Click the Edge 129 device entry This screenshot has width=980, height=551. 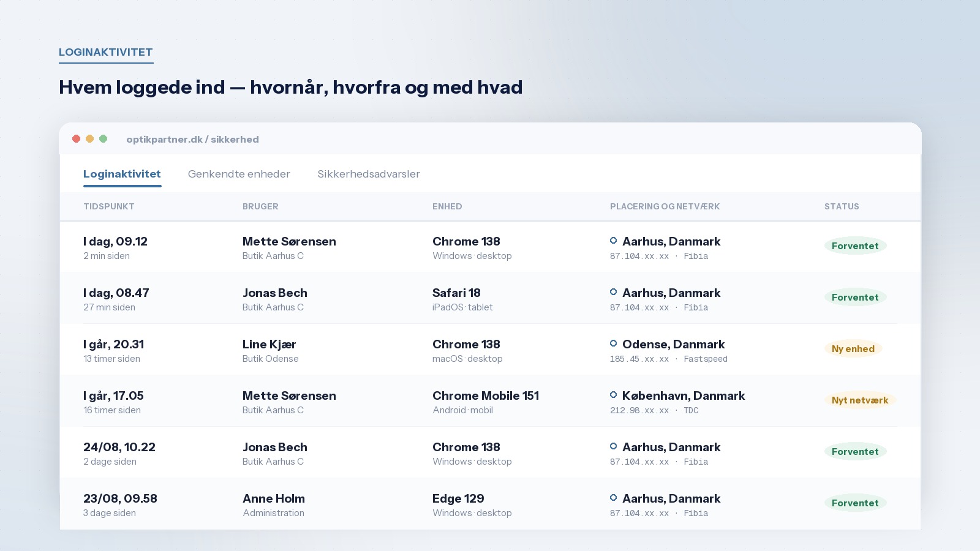click(x=458, y=498)
